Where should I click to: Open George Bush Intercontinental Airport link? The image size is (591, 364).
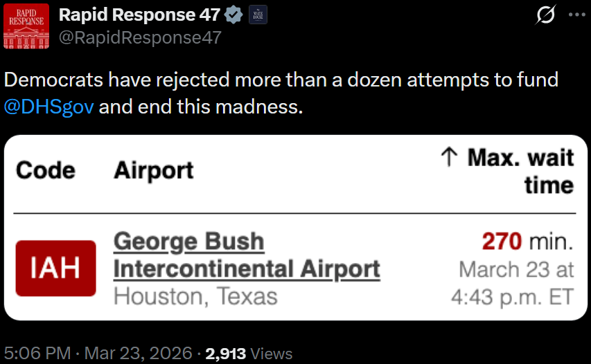[246, 255]
